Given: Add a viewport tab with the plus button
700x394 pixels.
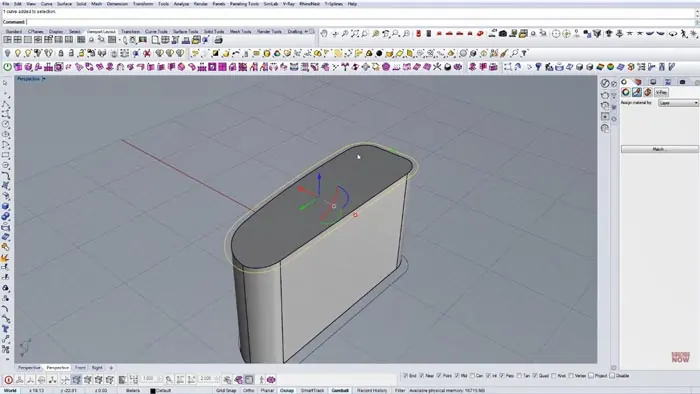Looking at the screenshot, I should pyautogui.click(x=111, y=368).
